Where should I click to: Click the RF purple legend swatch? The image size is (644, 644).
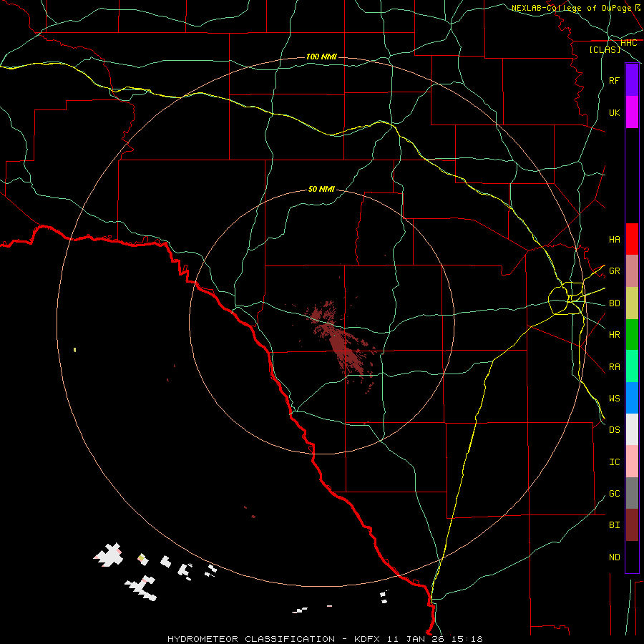632,80
